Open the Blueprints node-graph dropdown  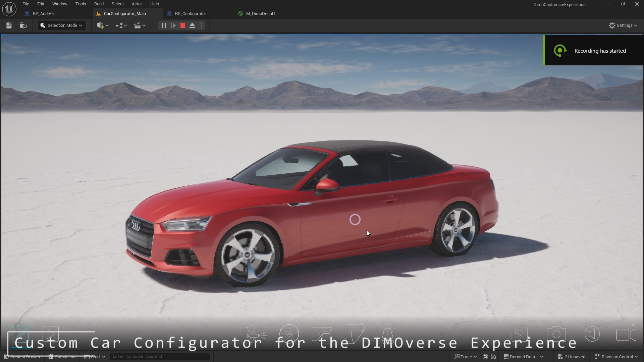coord(121,25)
